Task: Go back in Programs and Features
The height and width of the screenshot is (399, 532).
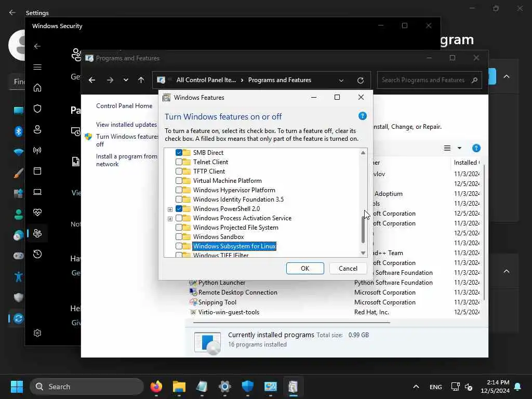Action: pos(92,80)
